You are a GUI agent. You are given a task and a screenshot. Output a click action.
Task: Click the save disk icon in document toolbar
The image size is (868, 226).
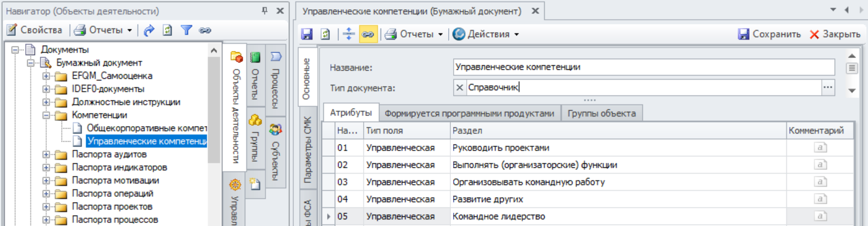coord(307,34)
